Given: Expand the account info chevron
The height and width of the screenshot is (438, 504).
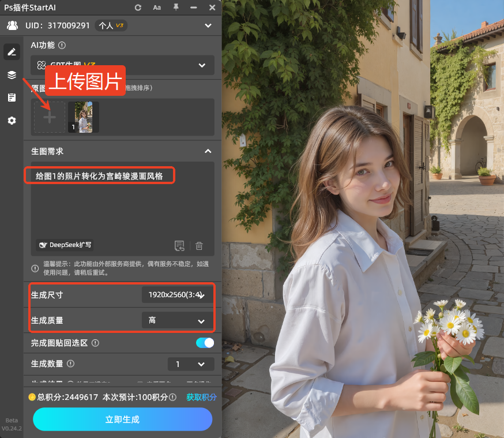Looking at the screenshot, I should [x=208, y=25].
